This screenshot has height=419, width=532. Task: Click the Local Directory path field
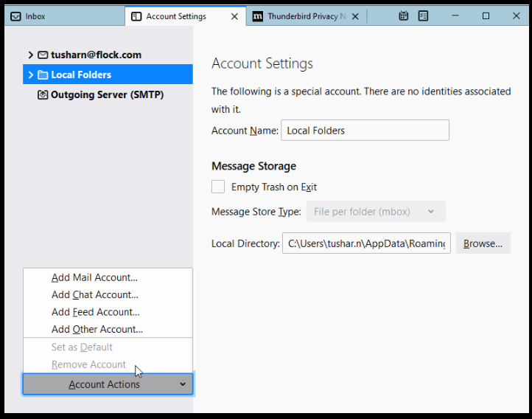click(366, 243)
